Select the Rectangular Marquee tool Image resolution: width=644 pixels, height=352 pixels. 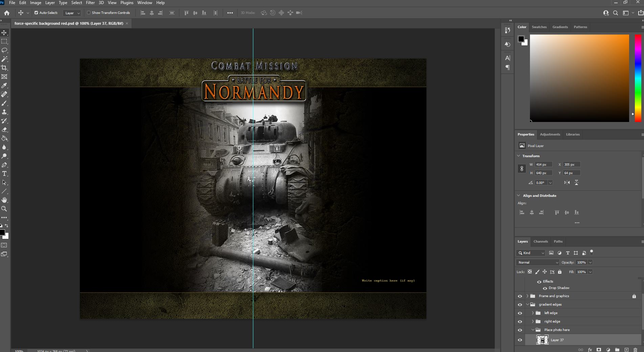[4, 41]
